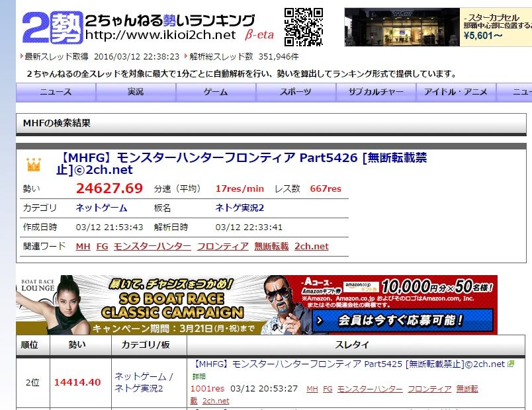Click the 14414.40 momentum value

[77, 382]
